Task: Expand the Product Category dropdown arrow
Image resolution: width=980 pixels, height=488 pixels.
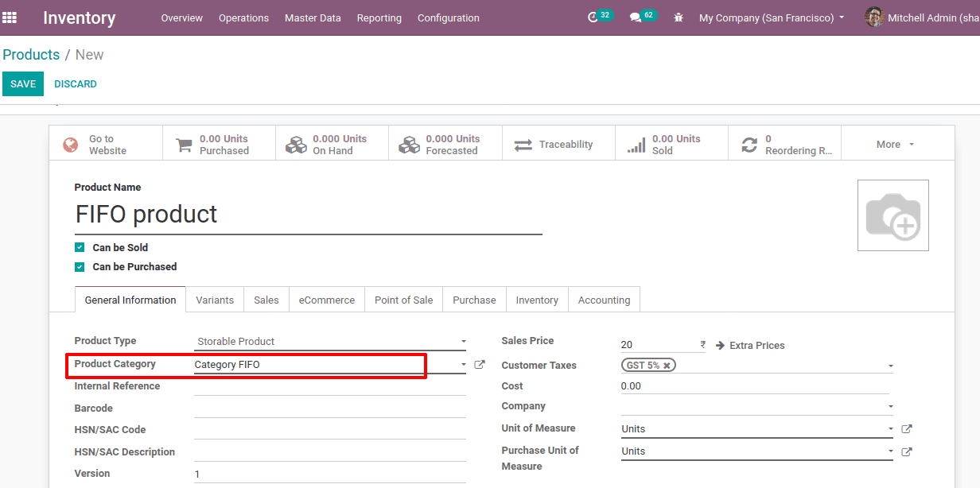Action: (464, 365)
